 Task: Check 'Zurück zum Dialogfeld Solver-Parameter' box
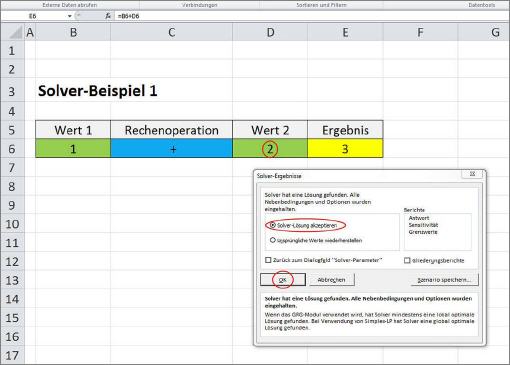tap(268, 260)
